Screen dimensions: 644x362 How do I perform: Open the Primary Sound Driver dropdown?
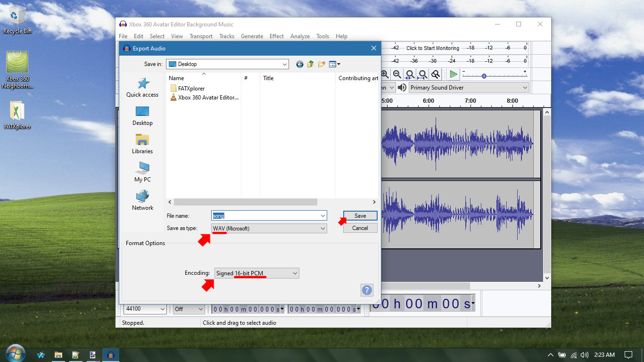(469, 88)
